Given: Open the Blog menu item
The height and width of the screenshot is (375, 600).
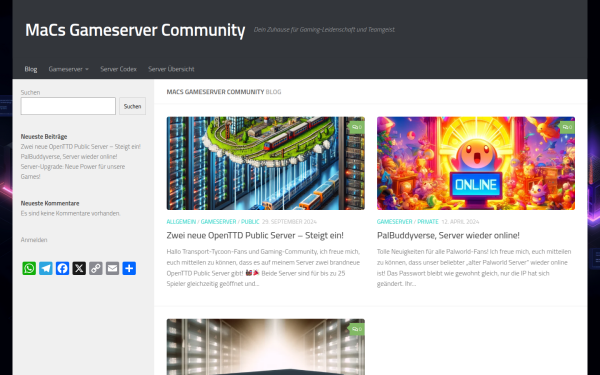Looking at the screenshot, I should (31, 69).
